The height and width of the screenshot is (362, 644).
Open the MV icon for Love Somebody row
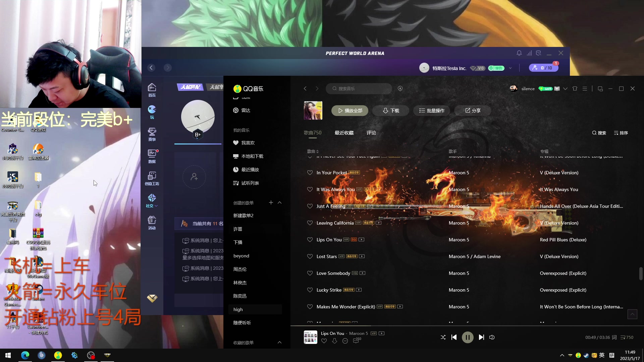point(363,273)
